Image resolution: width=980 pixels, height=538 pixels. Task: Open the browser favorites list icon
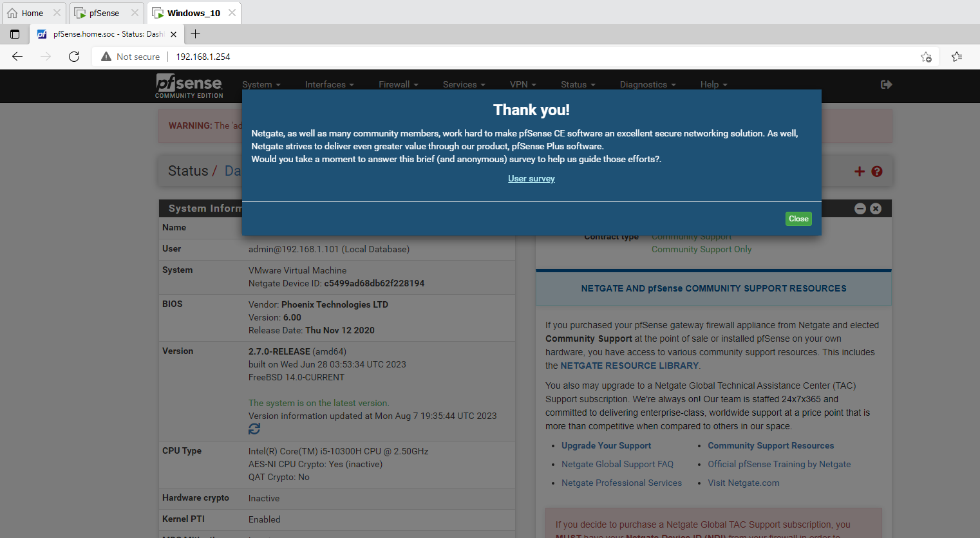pyautogui.click(x=957, y=57)
